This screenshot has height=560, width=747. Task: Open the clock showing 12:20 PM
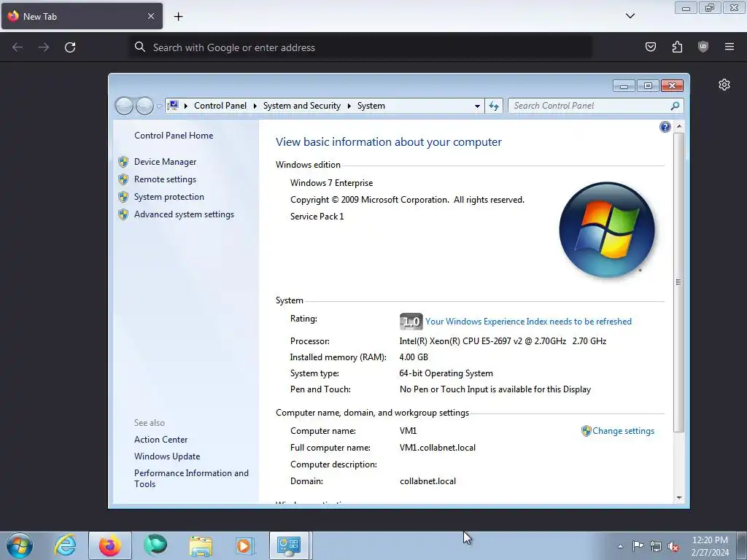coord(710,546)
